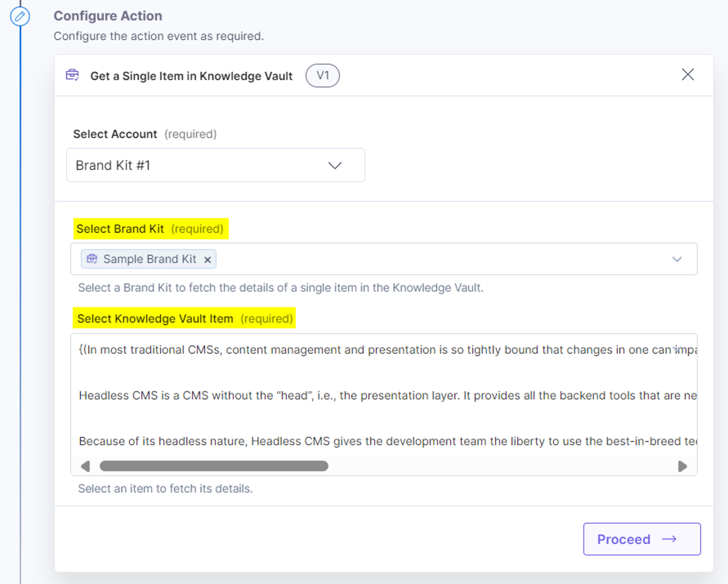Click the pencil edit step icon
Image resolution: width=728 pixels, height=584 pixels.
point(20,16)
